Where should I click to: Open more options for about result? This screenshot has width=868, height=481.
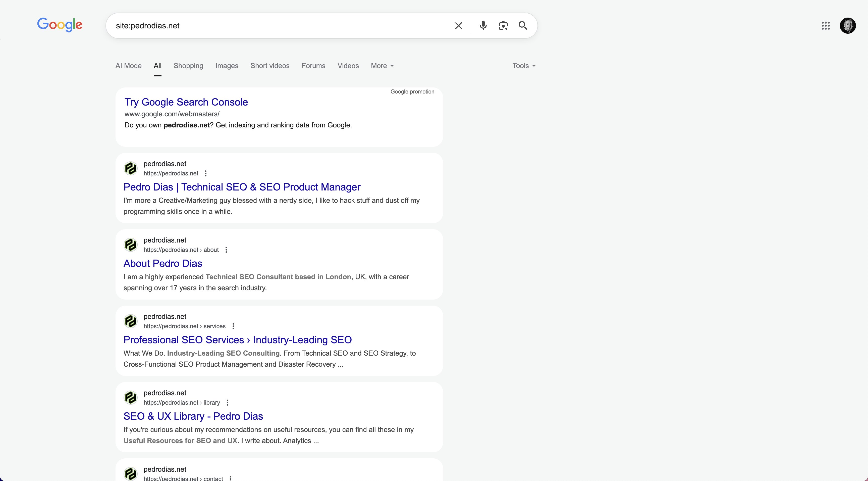click(x=226, y=250)
